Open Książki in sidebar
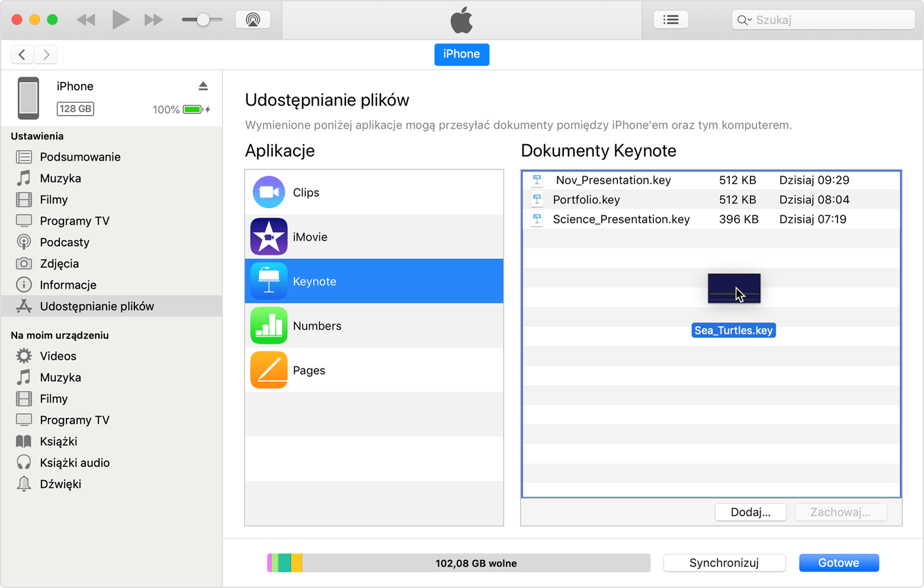This screenshot has width=924, height=588. click(x=111, y=442)
